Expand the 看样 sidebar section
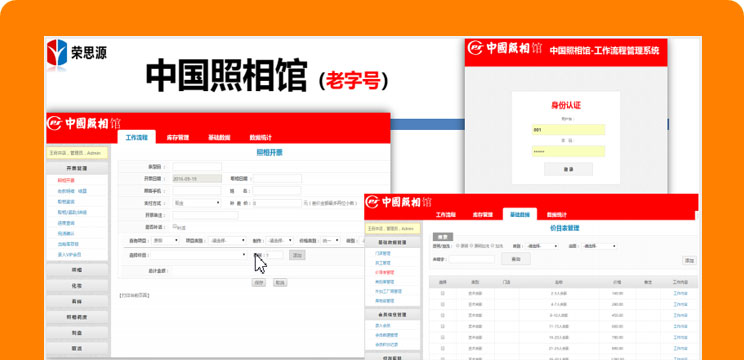Image resolution: width=744 pixels, height=360 pixels. (x=77, y=302)
